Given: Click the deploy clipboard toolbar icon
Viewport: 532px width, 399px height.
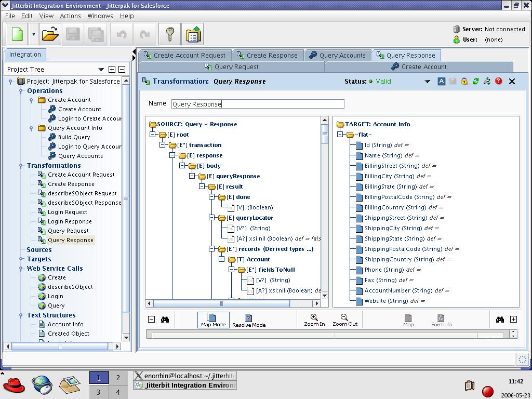Looking at the screenshot, I should 193,35.
